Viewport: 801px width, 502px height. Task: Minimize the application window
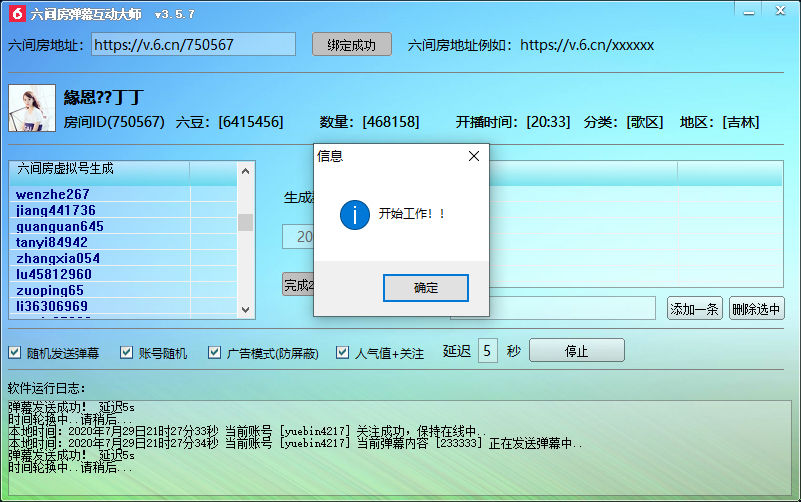tap(749, 11)
